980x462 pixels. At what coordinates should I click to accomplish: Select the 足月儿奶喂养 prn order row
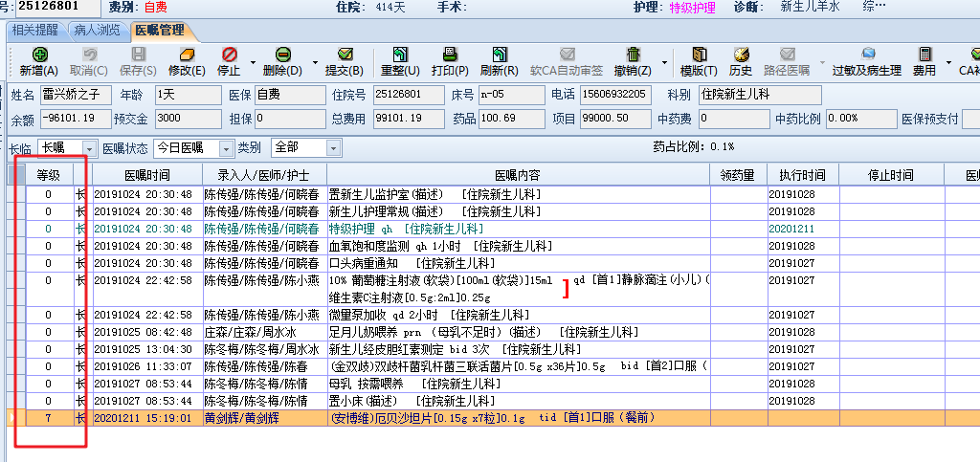pos(494,332)
